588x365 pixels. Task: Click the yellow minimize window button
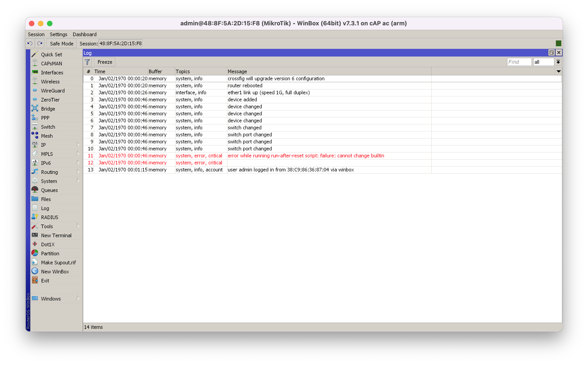[x=40, y=24]
